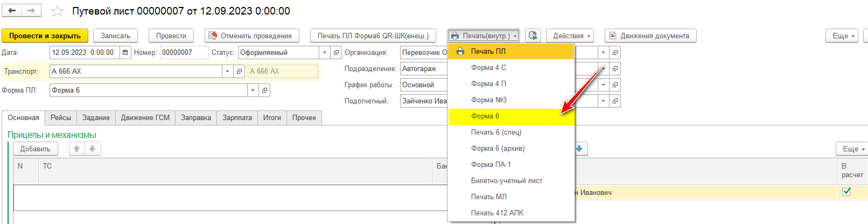Viewport: 868px width, 224px height.
Task: Move trailer row up with arrow icon
Action: click(77, 149)
